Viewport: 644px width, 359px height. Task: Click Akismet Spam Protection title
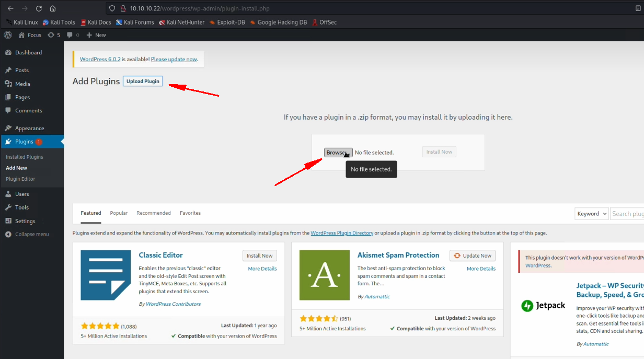coord(398,255)
